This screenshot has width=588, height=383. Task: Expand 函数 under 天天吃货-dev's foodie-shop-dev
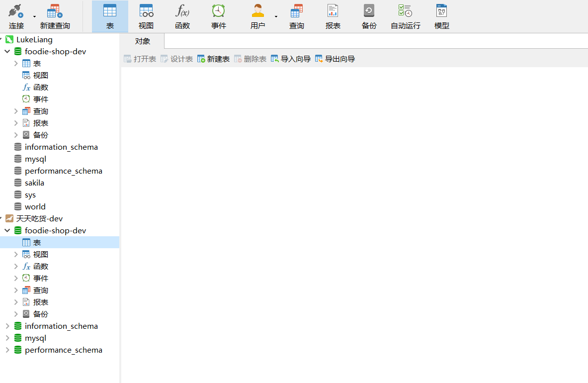click(16, 266)
